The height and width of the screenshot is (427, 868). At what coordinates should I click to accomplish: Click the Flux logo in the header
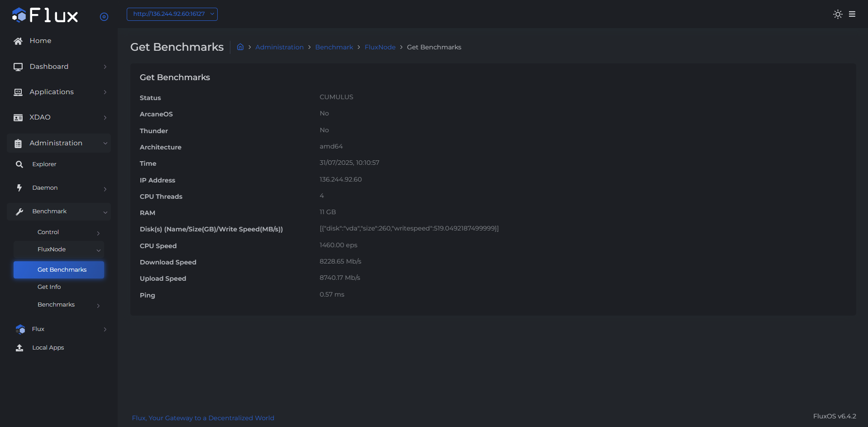tap(45, 15)
